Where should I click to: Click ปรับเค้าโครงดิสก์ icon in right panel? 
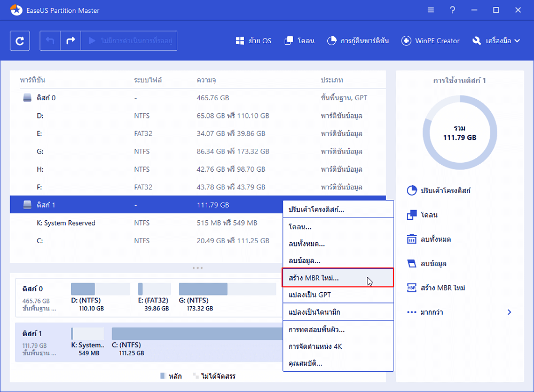412,190
